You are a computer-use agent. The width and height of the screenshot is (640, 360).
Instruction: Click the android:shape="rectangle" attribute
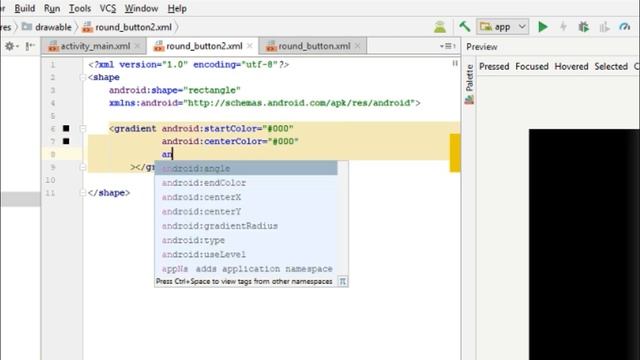tap(175, 90)
